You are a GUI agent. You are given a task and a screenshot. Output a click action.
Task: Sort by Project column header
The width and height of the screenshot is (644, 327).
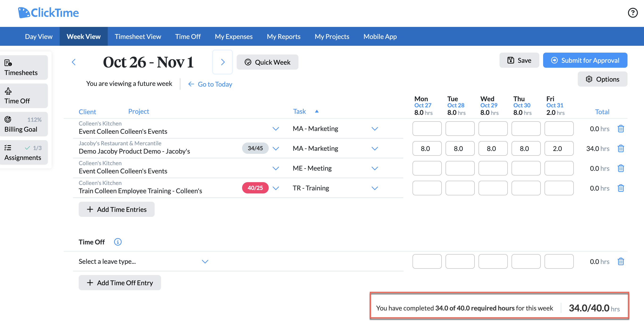coord(139,111)
